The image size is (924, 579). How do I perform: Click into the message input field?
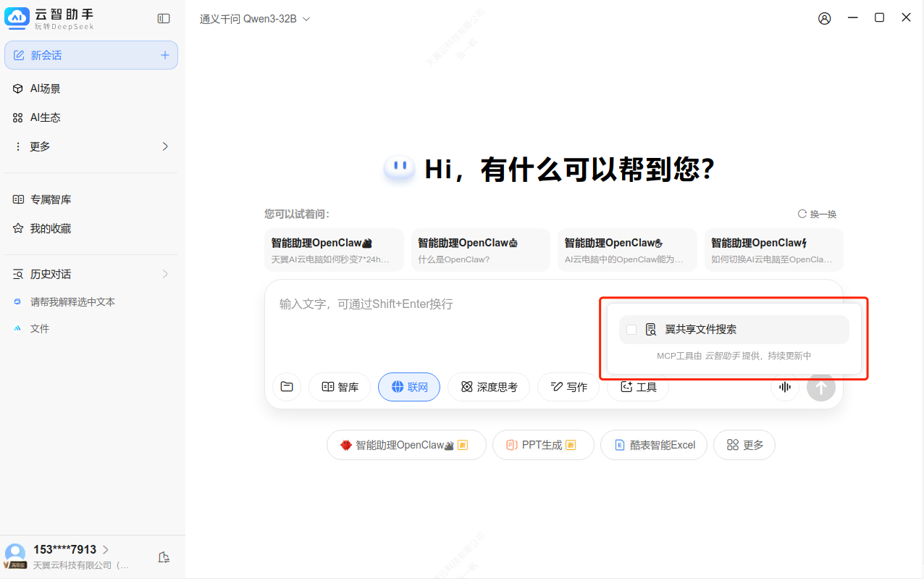coord(434,326)
